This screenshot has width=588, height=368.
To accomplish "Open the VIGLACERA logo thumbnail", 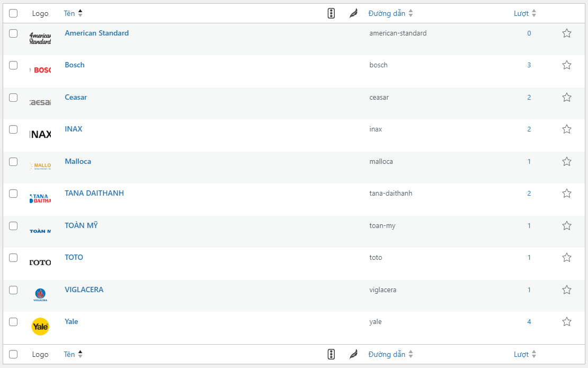I will point(40,295).
